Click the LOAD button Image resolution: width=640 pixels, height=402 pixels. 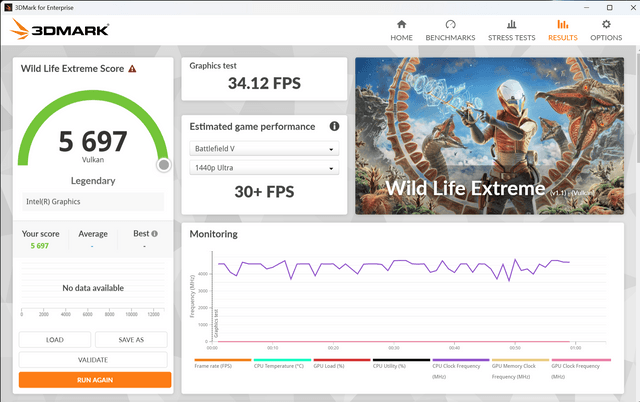(x=55, y=340)
